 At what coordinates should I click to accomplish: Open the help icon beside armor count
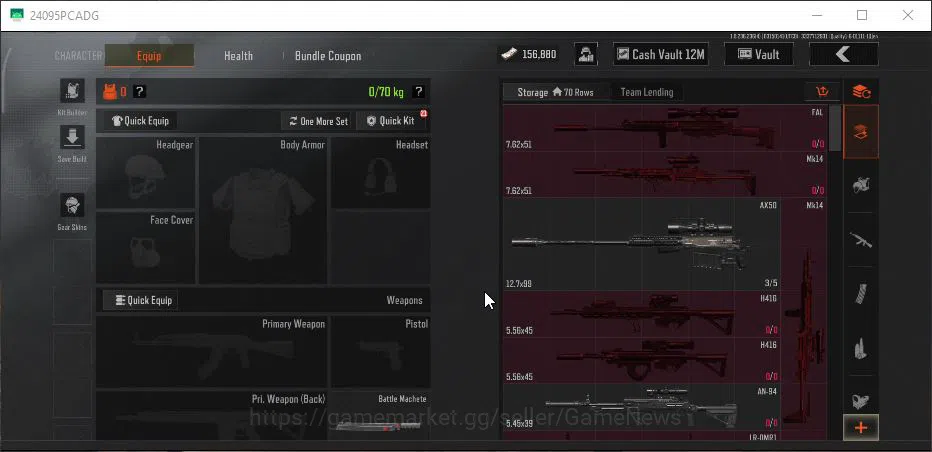pos(139,92)
